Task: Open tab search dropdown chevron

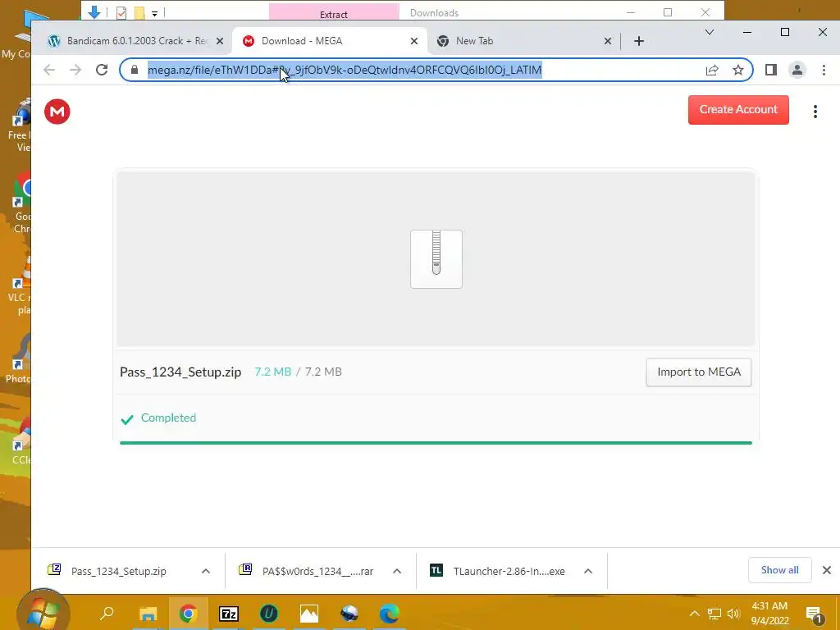Action: [x=710, y=32]
